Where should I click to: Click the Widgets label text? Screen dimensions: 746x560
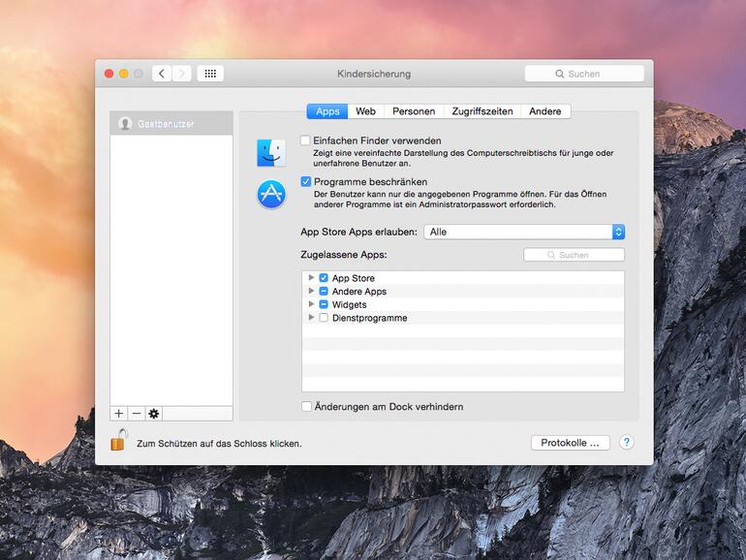point(349,304)
